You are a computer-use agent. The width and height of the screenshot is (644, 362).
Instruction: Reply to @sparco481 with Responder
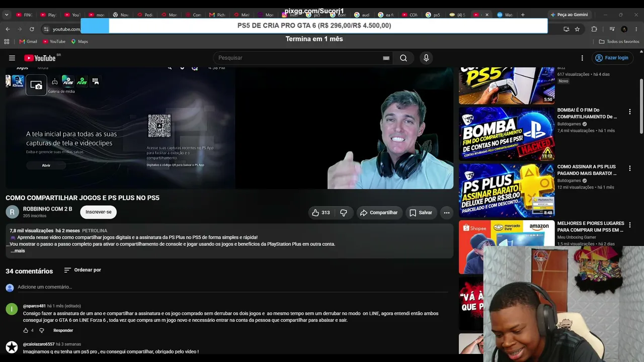coord(63,330)
